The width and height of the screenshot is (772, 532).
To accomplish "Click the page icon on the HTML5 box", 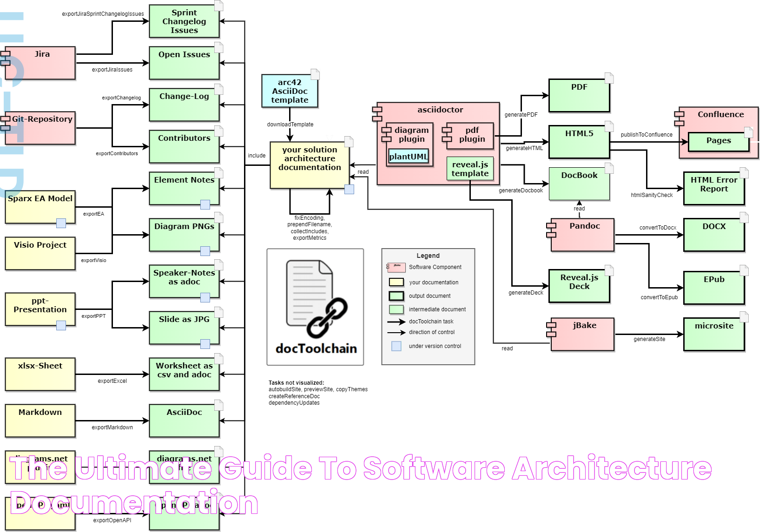I will click(609, 126).
